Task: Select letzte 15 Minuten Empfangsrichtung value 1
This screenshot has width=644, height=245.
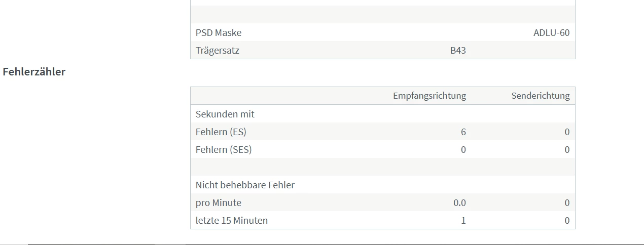Action: tap(463, 221)
